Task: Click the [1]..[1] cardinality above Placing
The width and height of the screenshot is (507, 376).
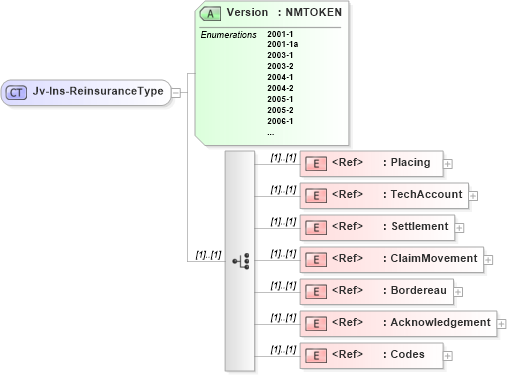Action: [283, 157]
